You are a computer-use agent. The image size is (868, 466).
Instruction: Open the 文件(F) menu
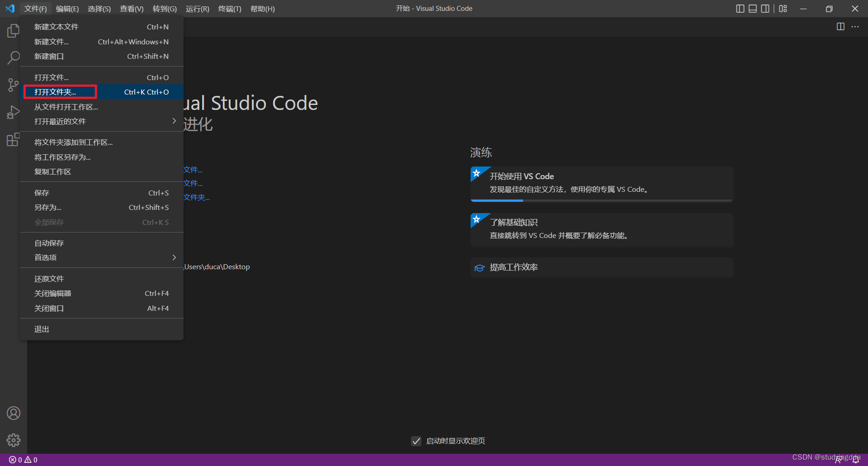pyautogui.click(x=35, y=9)
